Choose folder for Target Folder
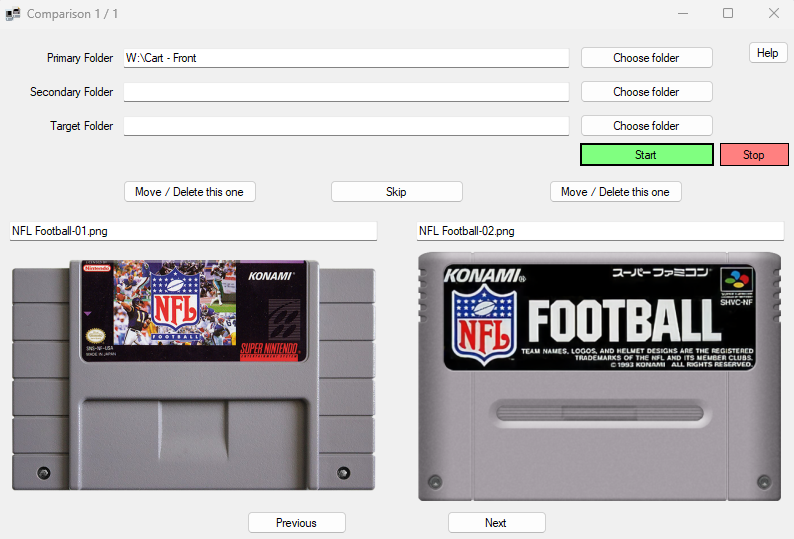The image size is (794, 539). point(647,126)
